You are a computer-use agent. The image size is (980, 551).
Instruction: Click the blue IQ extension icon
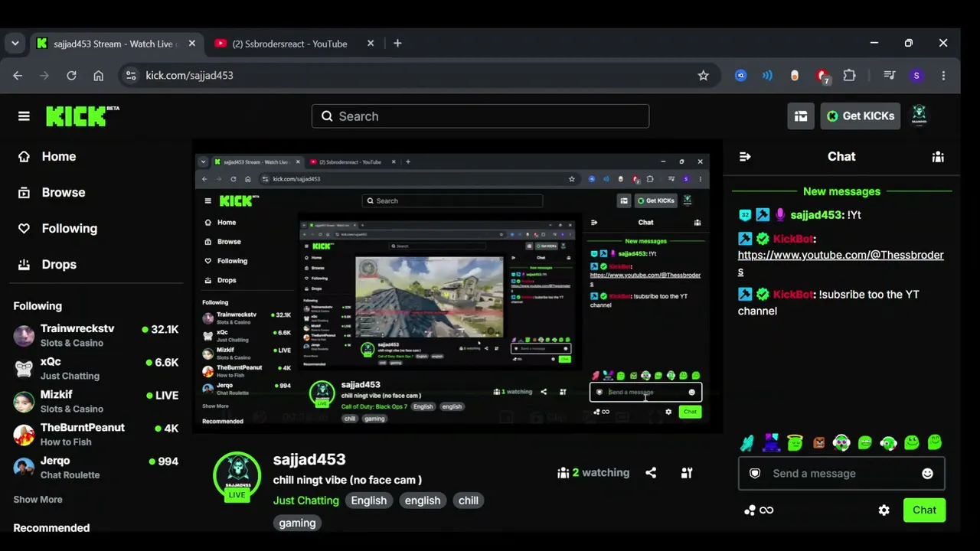tap(740, 75)
